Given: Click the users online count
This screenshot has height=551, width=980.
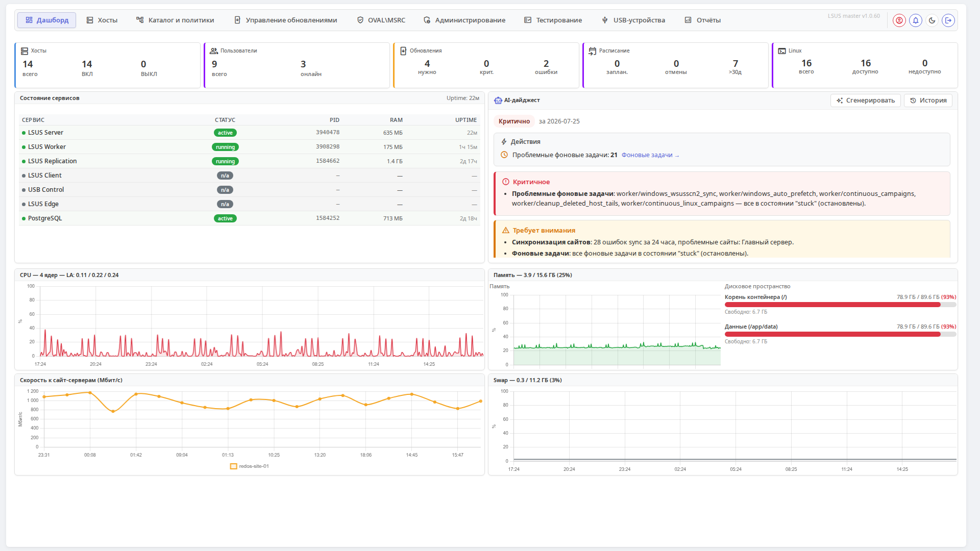Looking at the screenshot, I should coord(310,68).
